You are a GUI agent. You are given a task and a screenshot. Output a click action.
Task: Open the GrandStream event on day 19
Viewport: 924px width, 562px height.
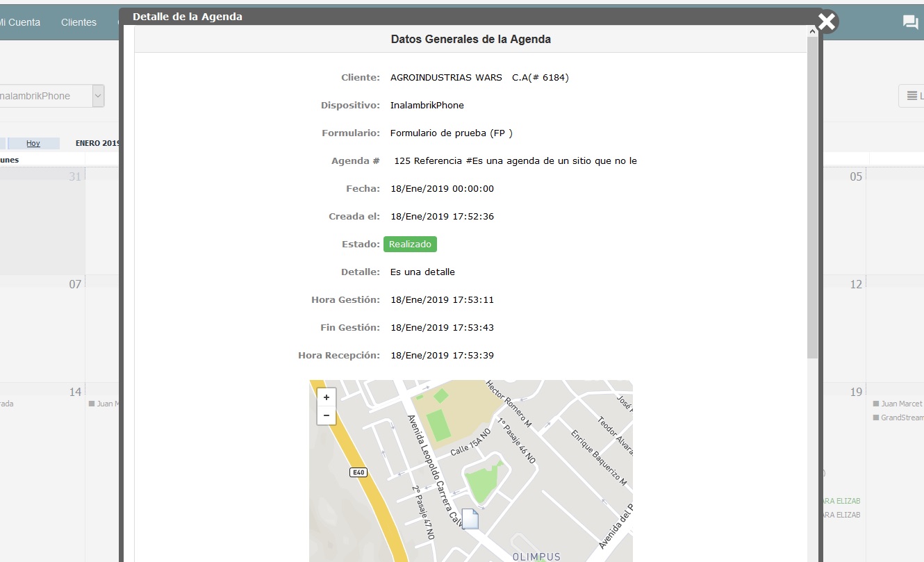pyautogui.click(x=898, y=418)
